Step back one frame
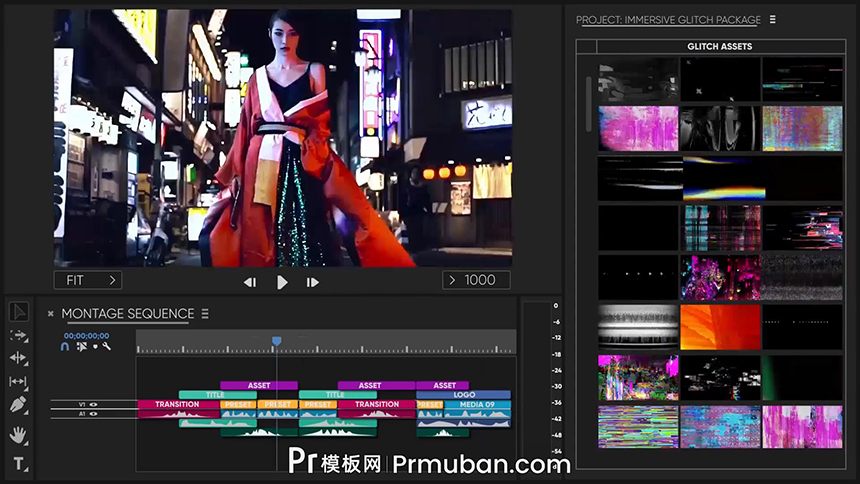Viewport: 860px width, 484px height. click(x=250, y=282)
